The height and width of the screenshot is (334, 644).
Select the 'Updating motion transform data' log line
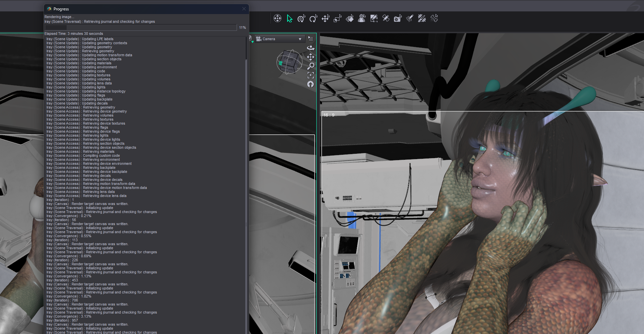(x=89, y=55)
